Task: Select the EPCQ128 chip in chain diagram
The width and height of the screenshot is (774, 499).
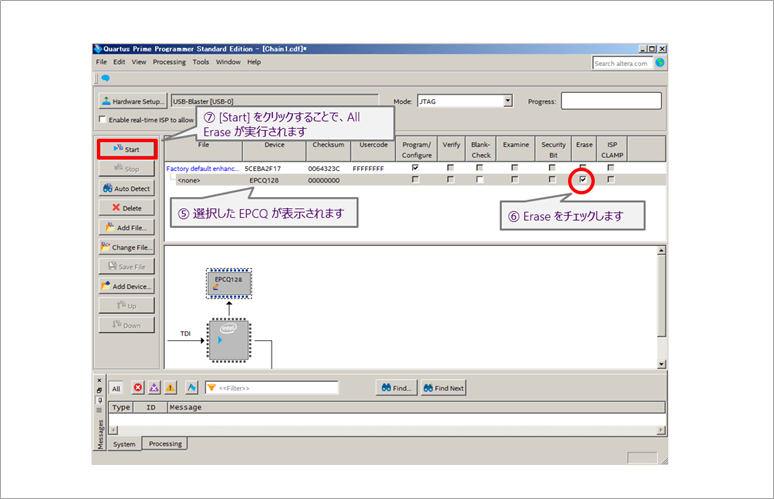Action: click(x=229, y=283)
